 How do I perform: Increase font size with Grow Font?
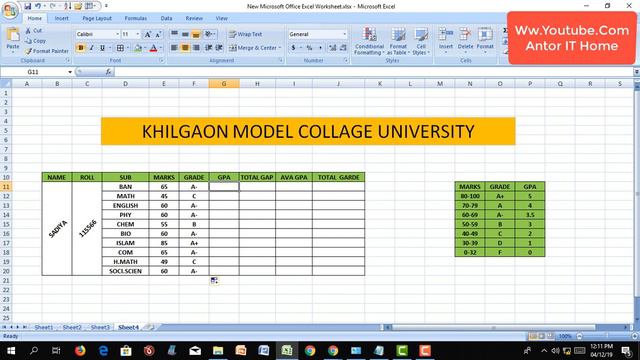(148, 34)
